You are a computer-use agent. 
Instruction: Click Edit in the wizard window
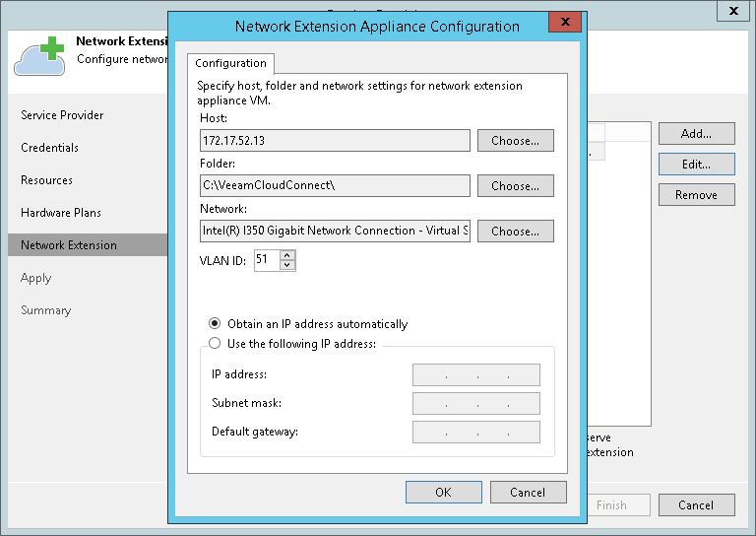(697, 165)
